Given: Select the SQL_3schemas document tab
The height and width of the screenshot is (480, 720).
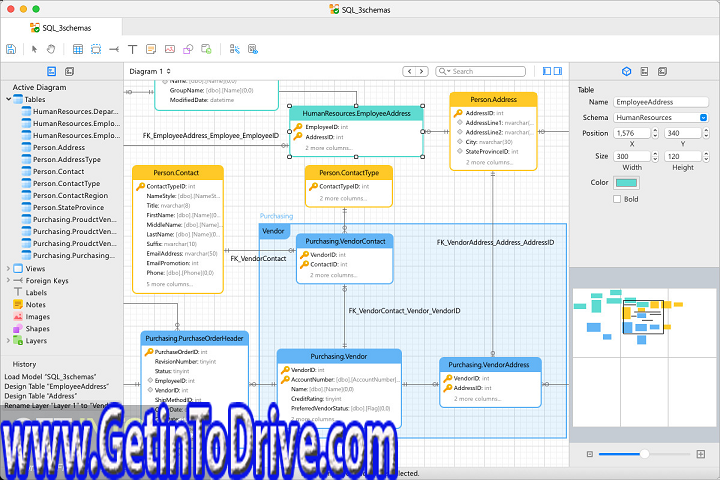Looking at the screenshot, I should (61, 28).
